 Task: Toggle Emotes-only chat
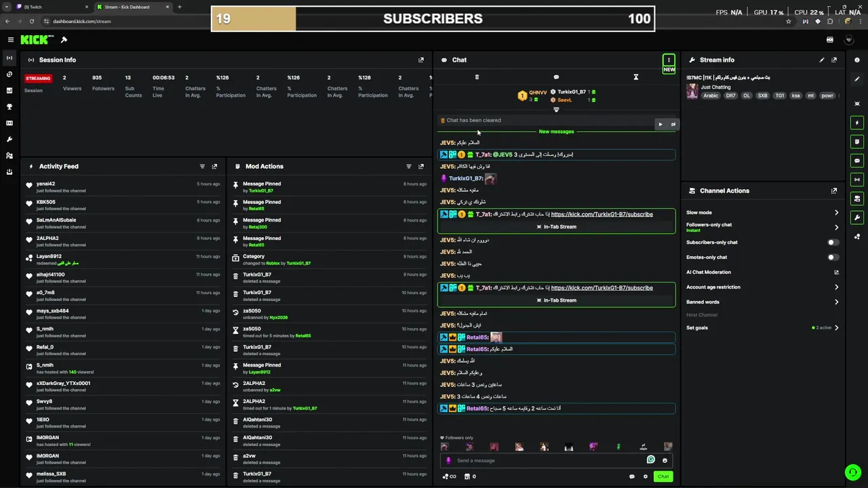[x=833, y=258]
